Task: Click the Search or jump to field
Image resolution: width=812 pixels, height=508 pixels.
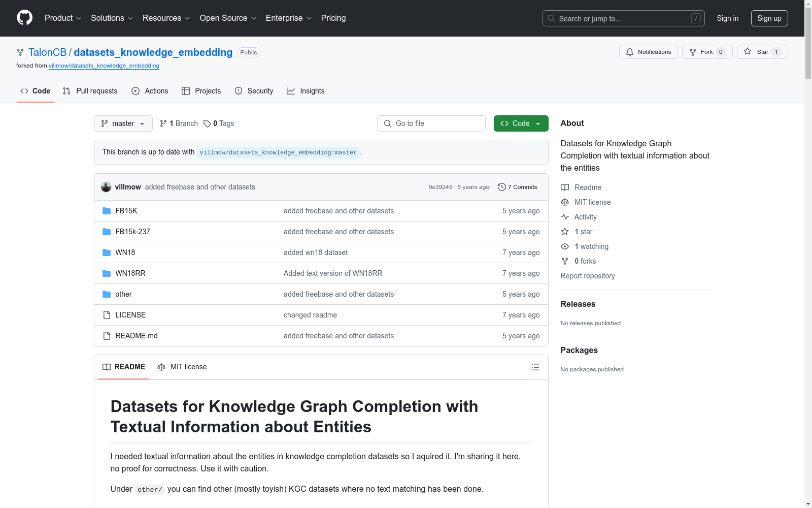Action: (x=624, y=18)
